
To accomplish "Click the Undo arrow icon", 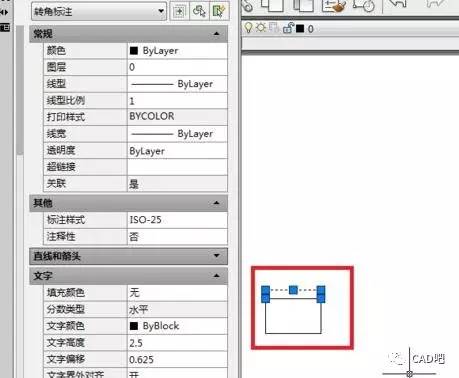I will coord(398,4).
